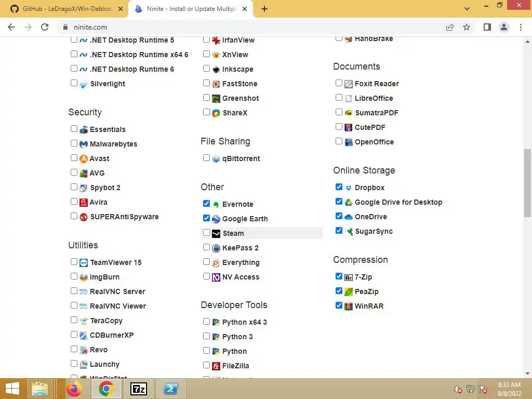The height and width of the screenshot is (399, 532).
Task: Uncheck the Google Earth checkbox
Action: coord(206,218)
